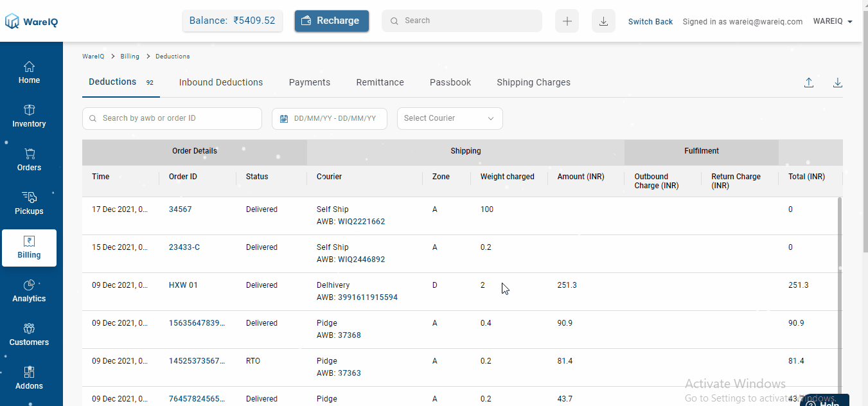Image resolution: width=868 pixels, height=406 pixels.
Task: Switch to the Passbook tab
Action: click(450, 82)
